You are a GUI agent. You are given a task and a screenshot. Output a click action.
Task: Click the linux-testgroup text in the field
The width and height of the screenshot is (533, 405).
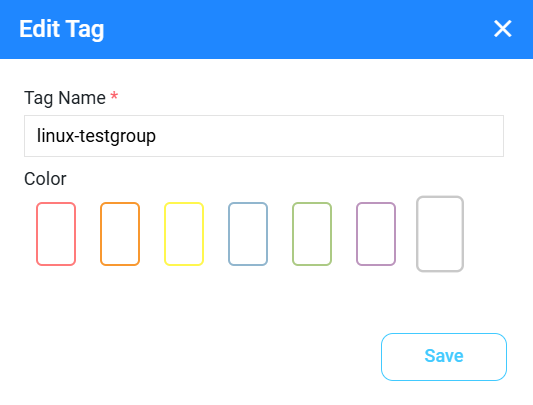[96, 136]
